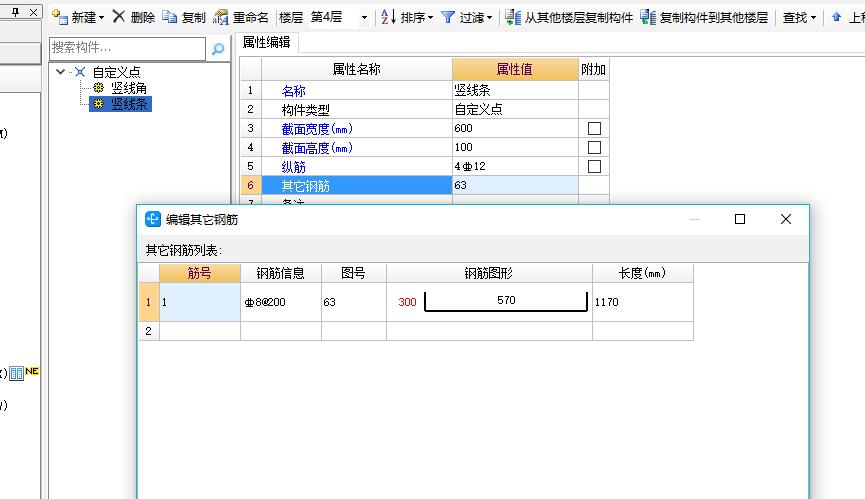865x499 pixels.
Task: Click the magnifier search icon
Action: coord(218,49)
